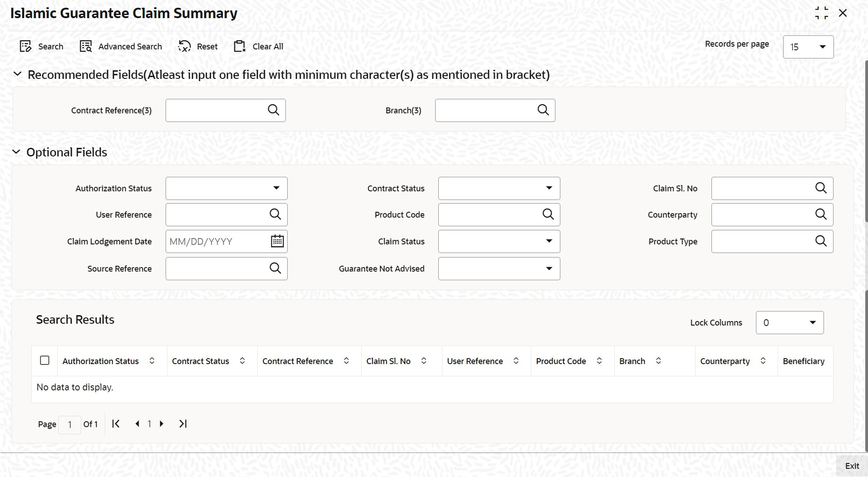Click Advanced Search in the toolbar
The image size is (868, 477).
point(121,46)
